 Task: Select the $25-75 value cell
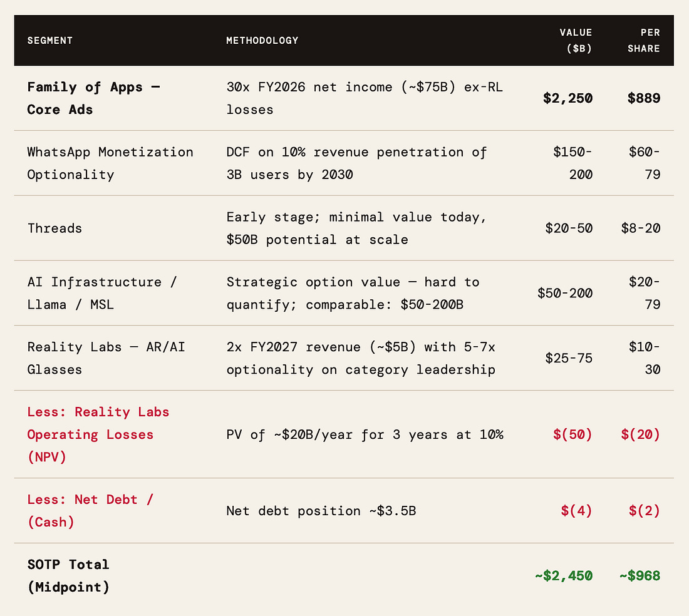[x=569, y=358]
